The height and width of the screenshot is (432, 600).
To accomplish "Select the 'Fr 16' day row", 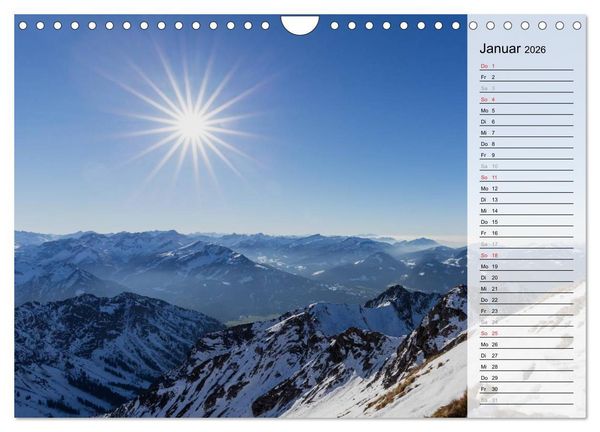I will tap(527, 233).
